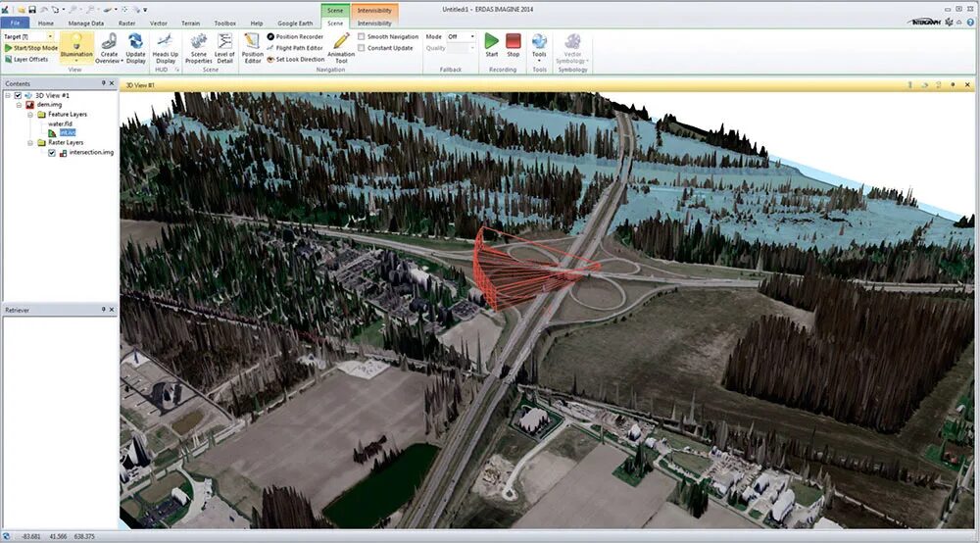Switch to the Toolbox tab
Screen dimensions: 980x543
[225, 24]
